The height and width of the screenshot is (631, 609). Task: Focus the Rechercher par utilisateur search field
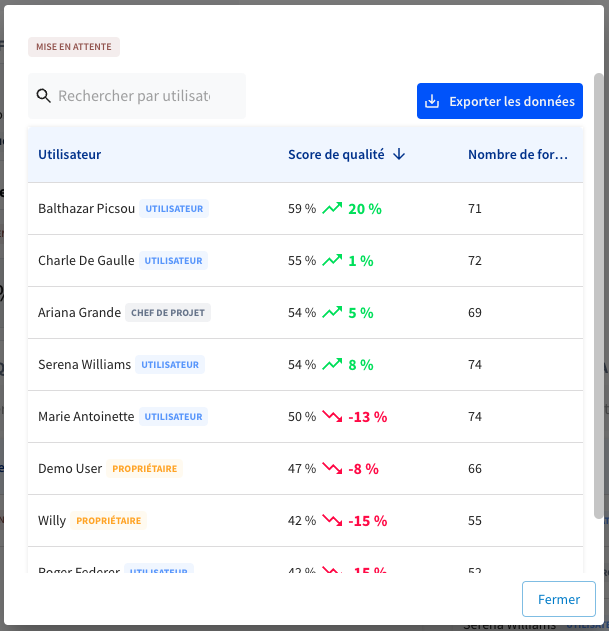click(137, 96)
